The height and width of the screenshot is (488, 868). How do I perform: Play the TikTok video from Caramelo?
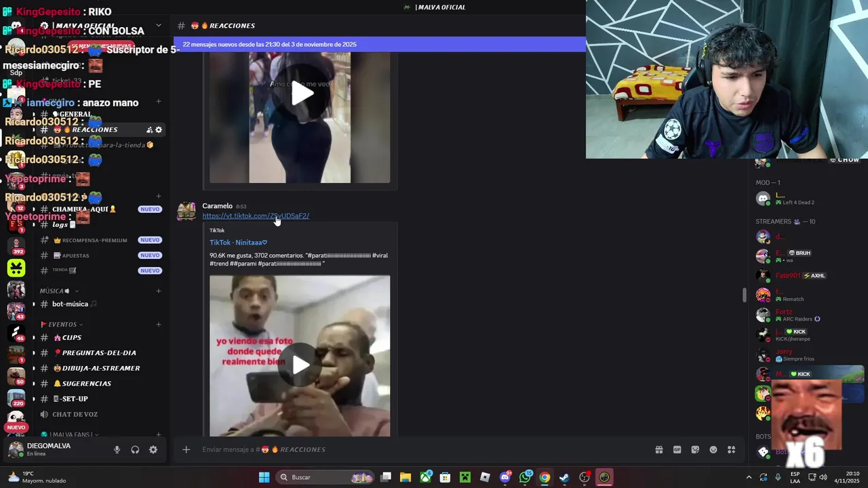[x=300, y=365]
